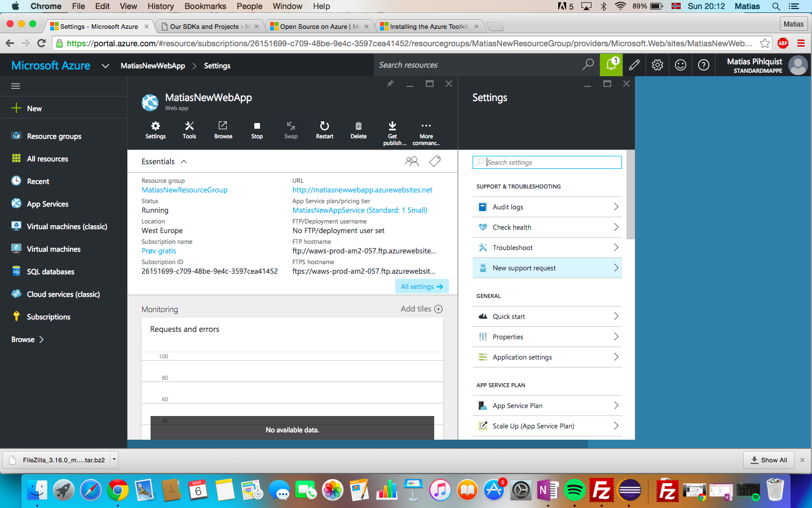Open portal settings gear icon
Screen dimensions: 812x508
click(x=657, y=65)
